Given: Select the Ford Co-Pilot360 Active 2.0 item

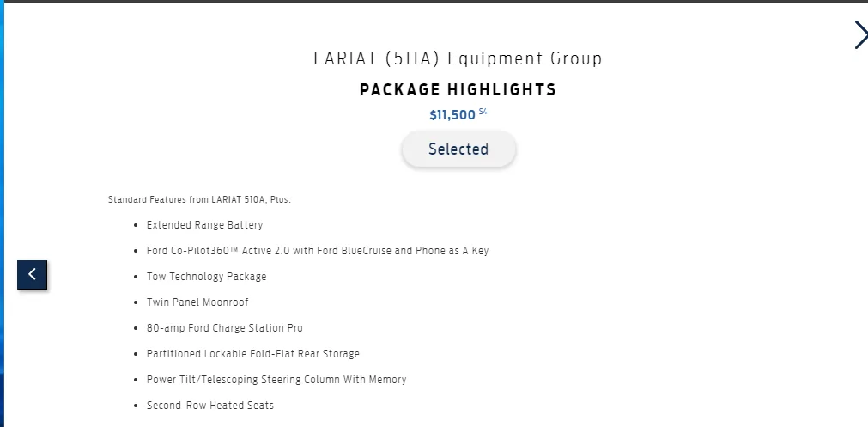Looking at the screenshot, I should (x=317, y=251).
